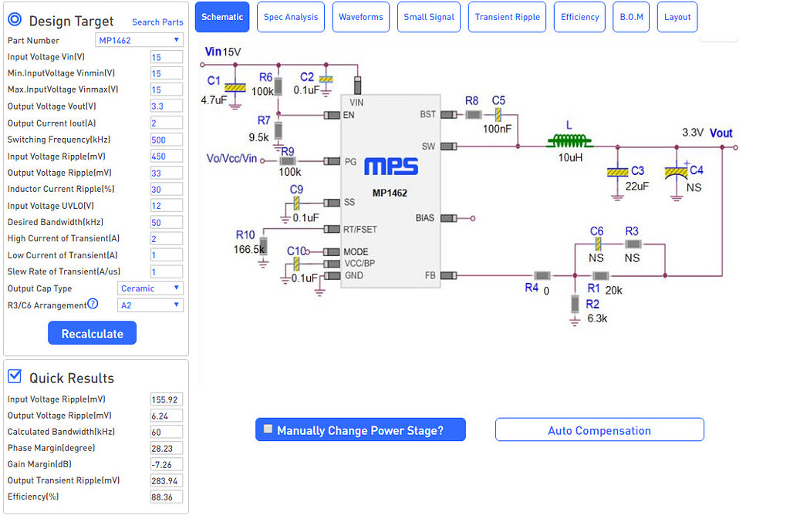790x532 pixels.
Task: Switch to the Waveforms tab
Action: tap(360, 16)
